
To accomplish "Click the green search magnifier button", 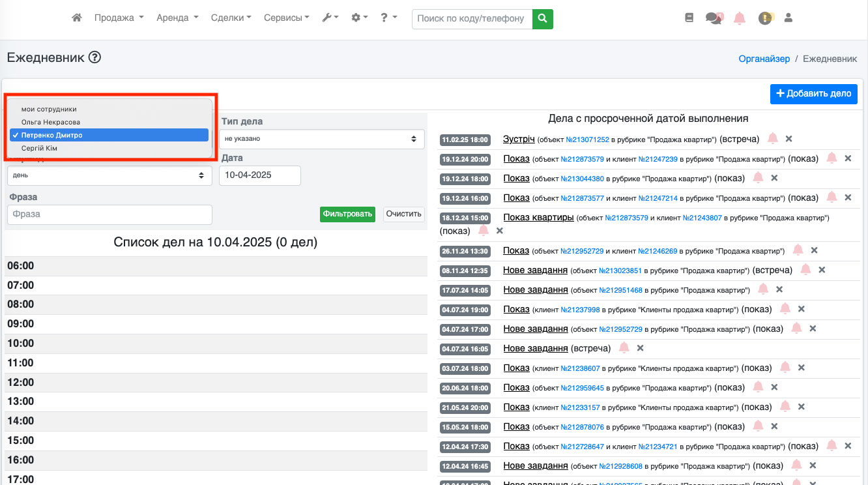I will pos(542,18).
